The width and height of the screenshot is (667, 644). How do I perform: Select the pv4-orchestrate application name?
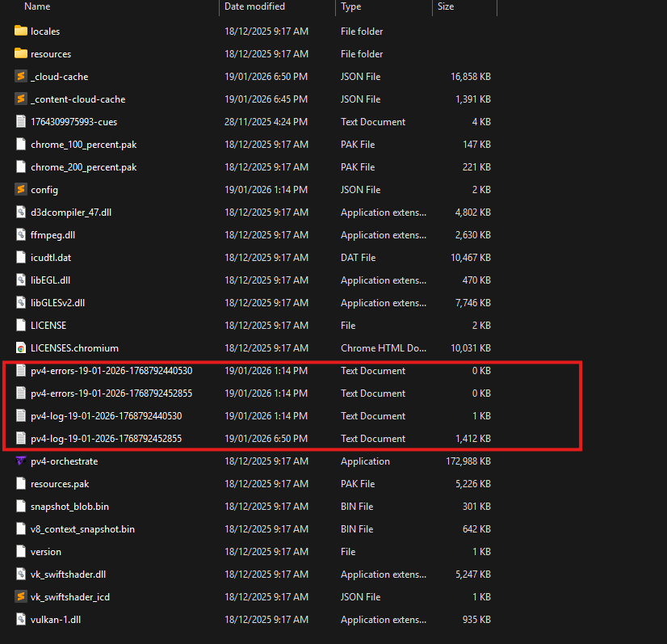pyautogui.click(x=65, y=461)
